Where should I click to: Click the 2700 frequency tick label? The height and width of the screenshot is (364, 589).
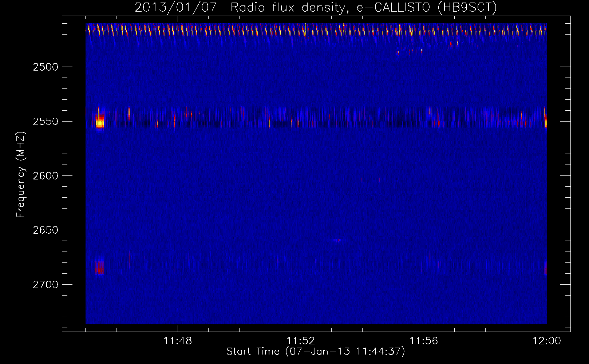click(x=46, y=285)
